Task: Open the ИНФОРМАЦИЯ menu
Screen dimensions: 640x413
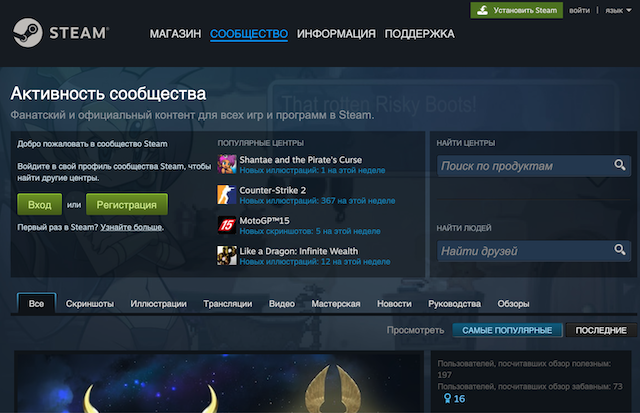Action: coord(336,33)
